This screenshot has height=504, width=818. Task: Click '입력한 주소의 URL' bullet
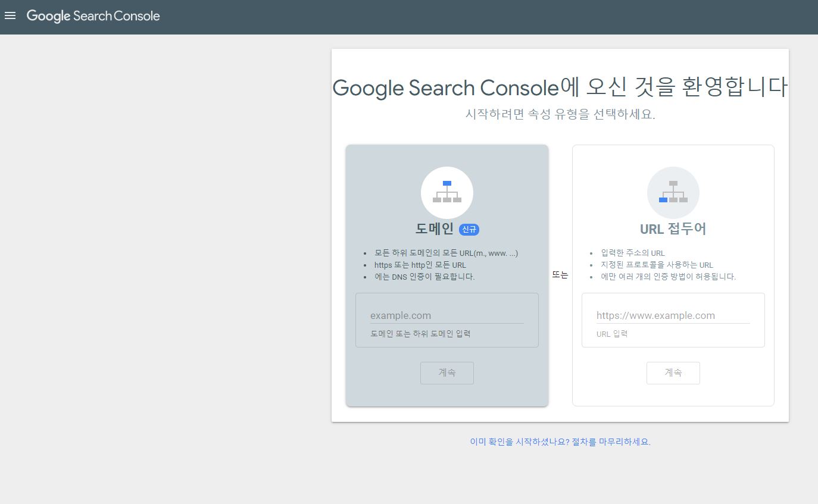click(633, 253)
